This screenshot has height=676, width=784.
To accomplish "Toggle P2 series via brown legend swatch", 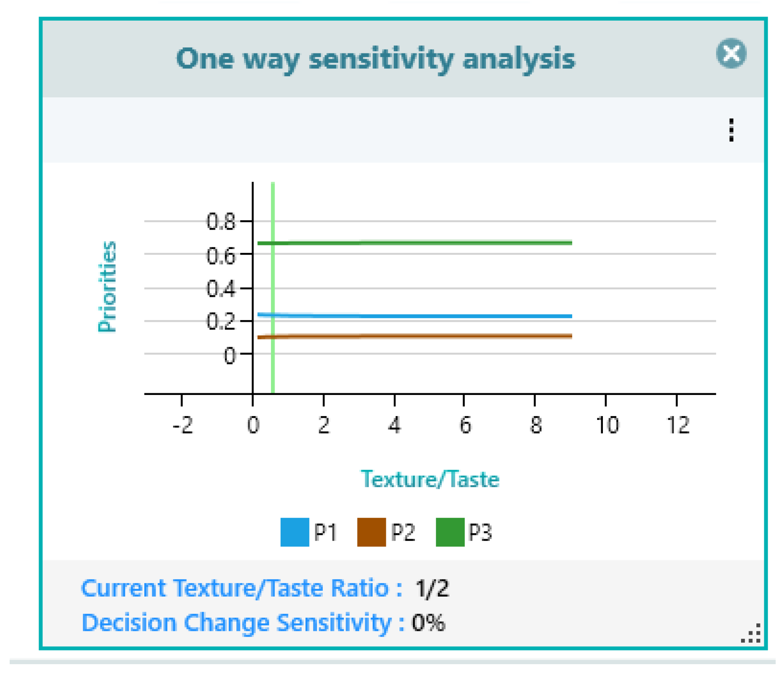I will (371, 532).
